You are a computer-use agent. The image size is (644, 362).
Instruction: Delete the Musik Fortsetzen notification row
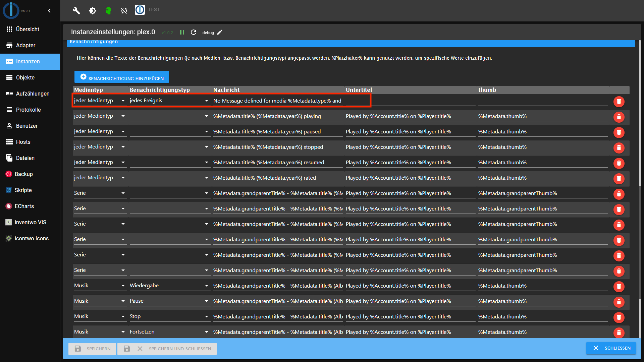pyautogui.click(x=619, y=333)
